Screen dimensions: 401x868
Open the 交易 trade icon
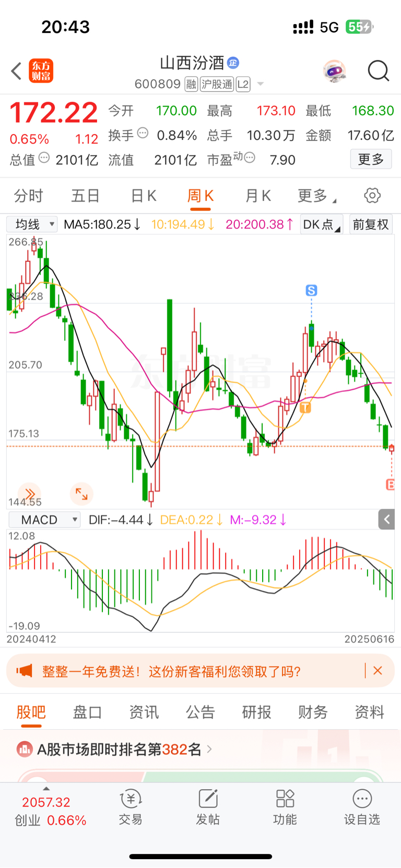pos(131,807)
